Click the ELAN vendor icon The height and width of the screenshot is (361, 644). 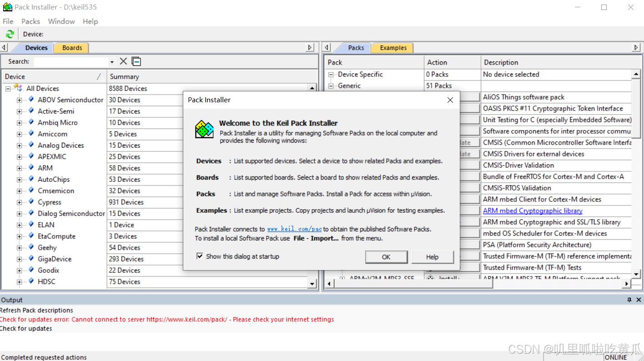pos(31,224)
